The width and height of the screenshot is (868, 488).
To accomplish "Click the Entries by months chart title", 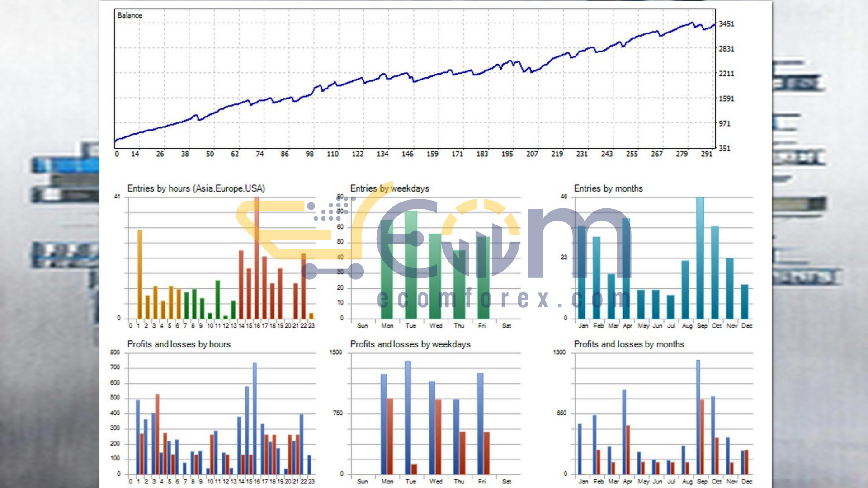I will click(608, 188).
